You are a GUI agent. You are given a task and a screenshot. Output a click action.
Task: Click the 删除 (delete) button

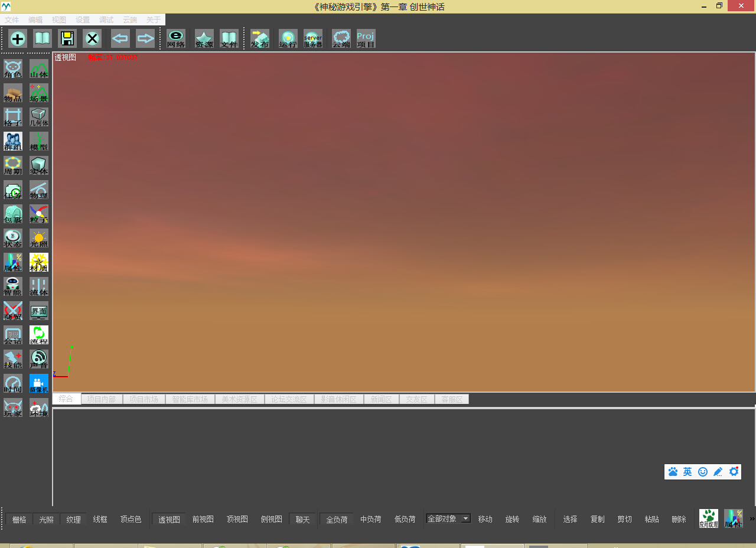click(x=679, y=520)
